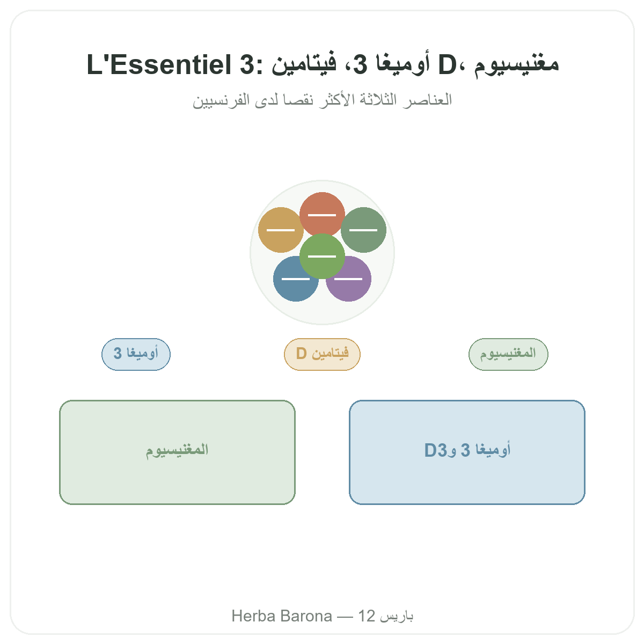Open the large blue أوميغا 3 وD3 box
644x644 pixels.
click(x=467, y=452)
